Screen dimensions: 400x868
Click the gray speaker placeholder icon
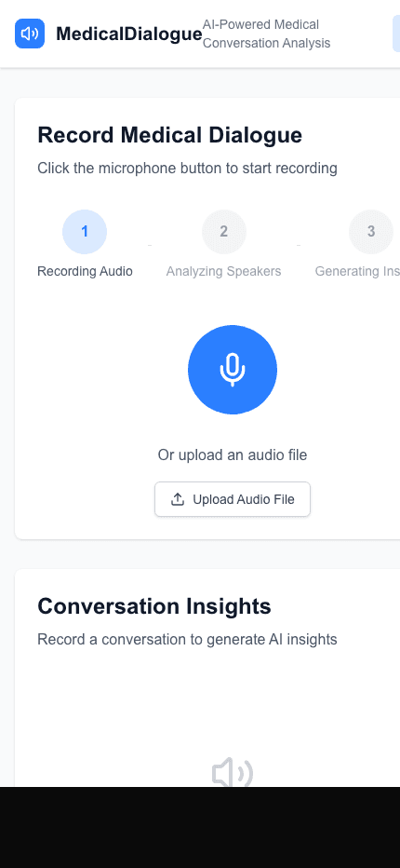point(233,773)
